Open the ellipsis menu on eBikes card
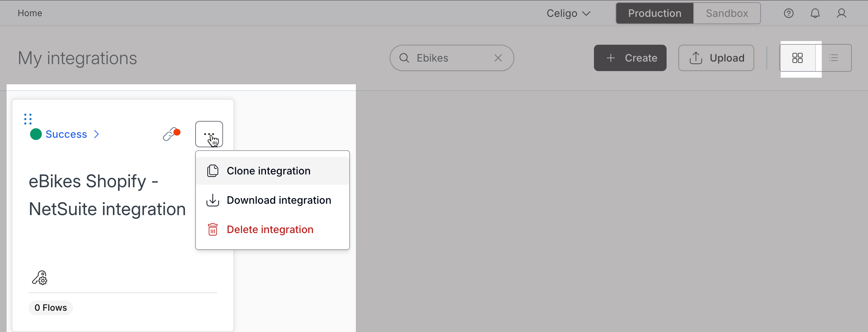Image resolution: width=868 pixels, height=332 pixels. [x=209, y=134]
